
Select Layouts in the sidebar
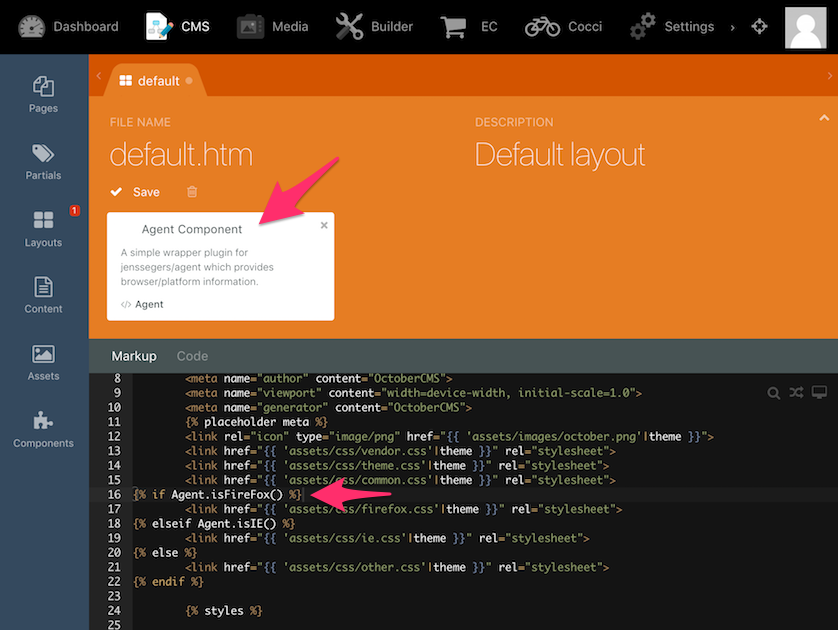[43, 229]
